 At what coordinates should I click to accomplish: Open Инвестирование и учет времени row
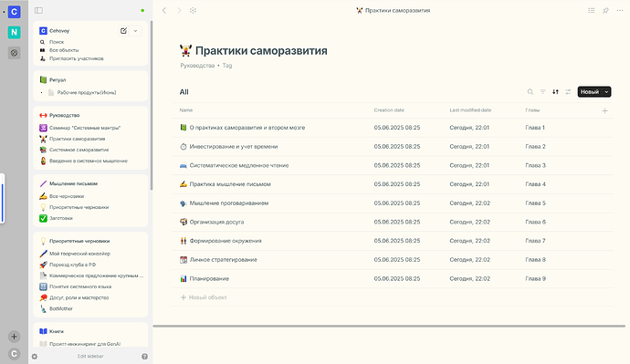234,147
